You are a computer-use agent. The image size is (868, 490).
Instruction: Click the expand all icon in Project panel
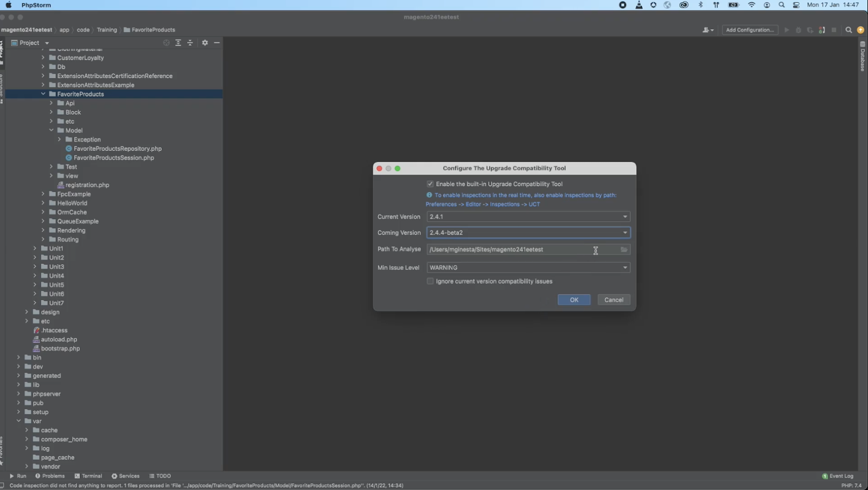click(178, 43)
